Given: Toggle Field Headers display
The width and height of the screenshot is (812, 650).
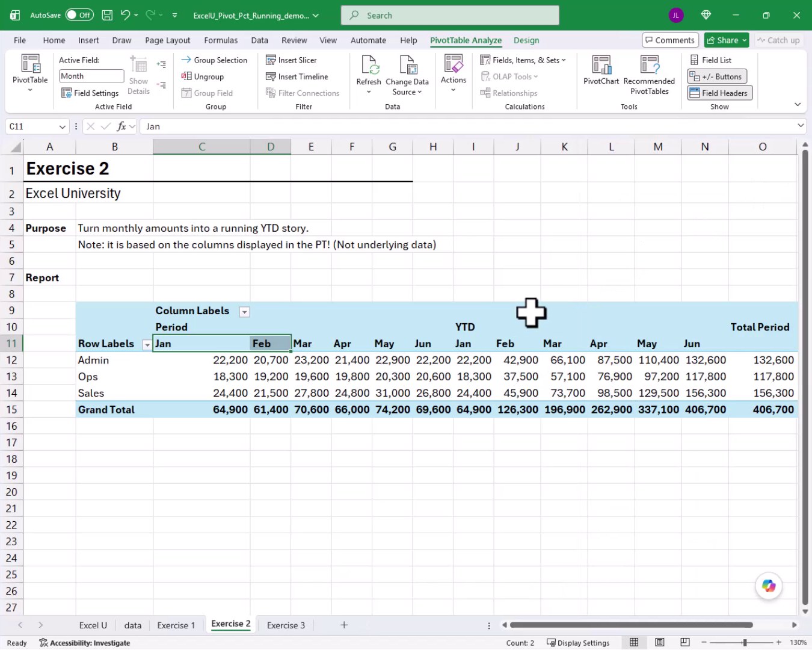Looking at the screenshot, I should [x=719, y=93].
